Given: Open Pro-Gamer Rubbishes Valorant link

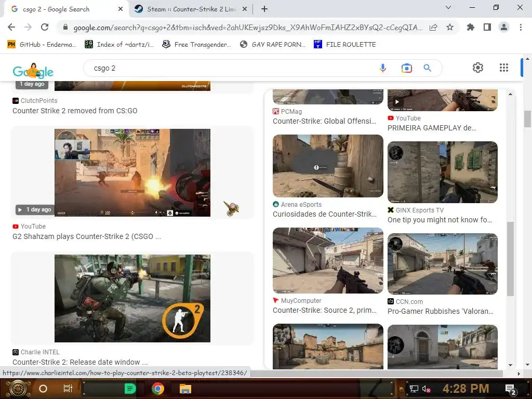Looking at the screenshot, I should (441, 312).
